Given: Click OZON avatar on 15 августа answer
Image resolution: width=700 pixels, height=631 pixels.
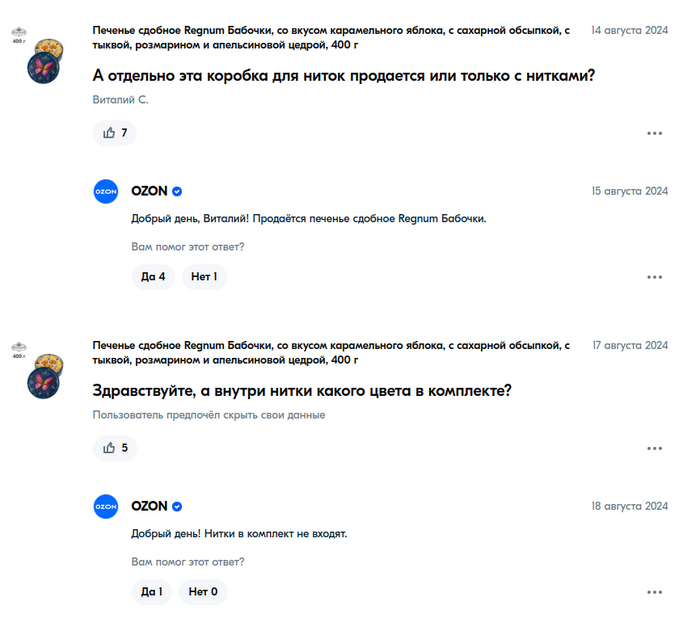Looking at the screenshot, I should pyautogui.click(x=106, y=191).
